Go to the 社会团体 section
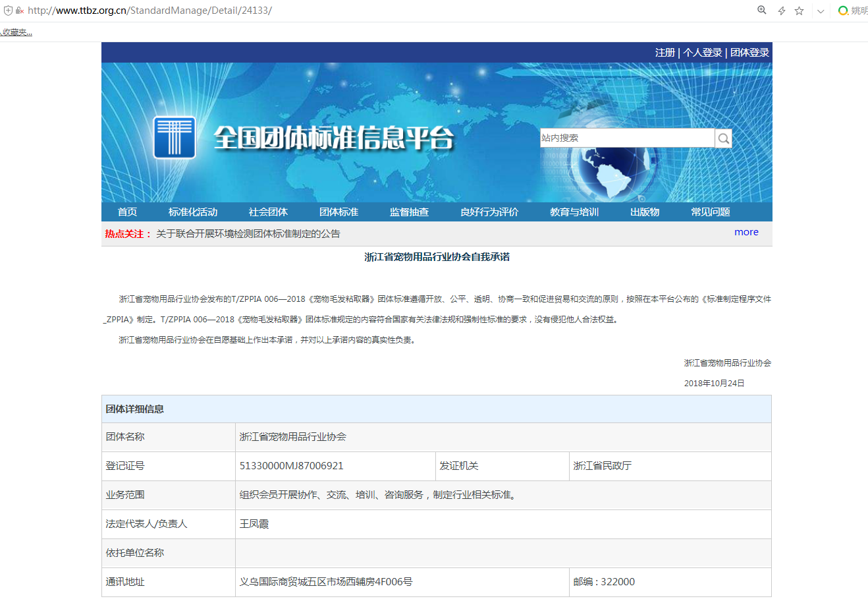 [268, 212]
